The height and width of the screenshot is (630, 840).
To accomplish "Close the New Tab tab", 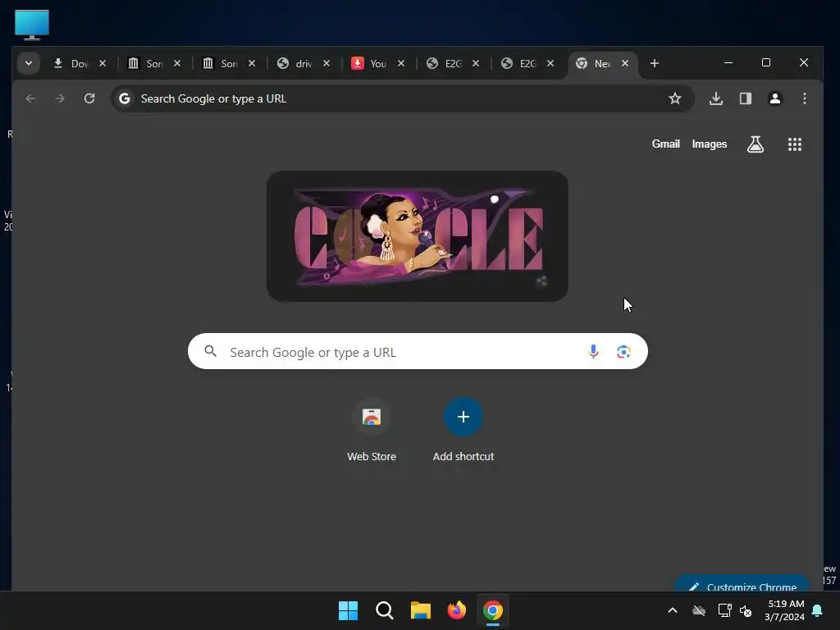I will (624, 63).
